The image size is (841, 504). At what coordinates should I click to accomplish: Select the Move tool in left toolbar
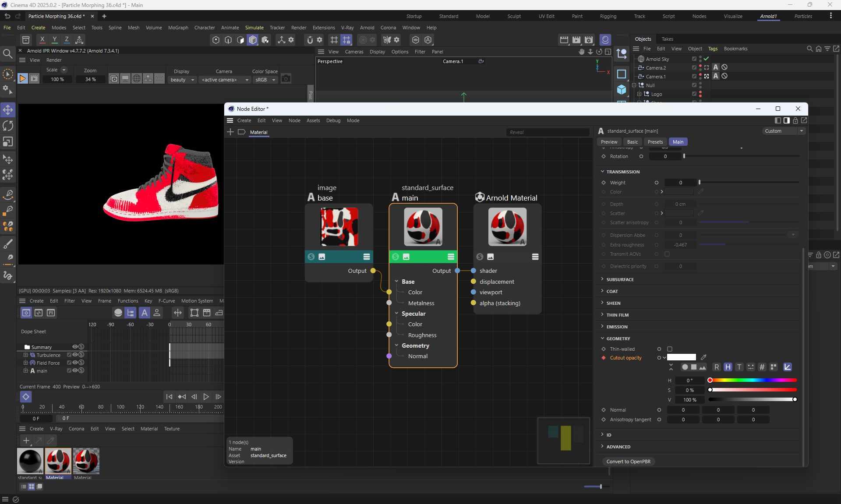8,109
